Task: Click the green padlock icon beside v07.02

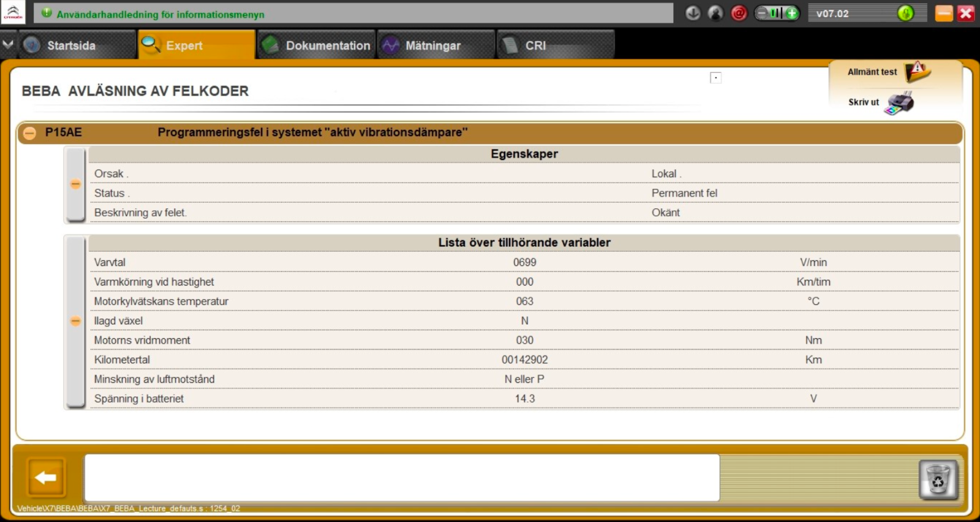Action: (905, 13)
